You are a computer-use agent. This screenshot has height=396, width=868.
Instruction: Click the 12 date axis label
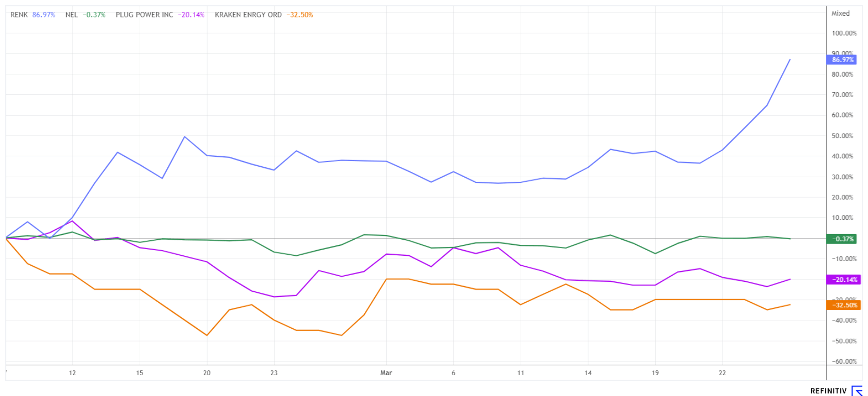tap(72, 373)
